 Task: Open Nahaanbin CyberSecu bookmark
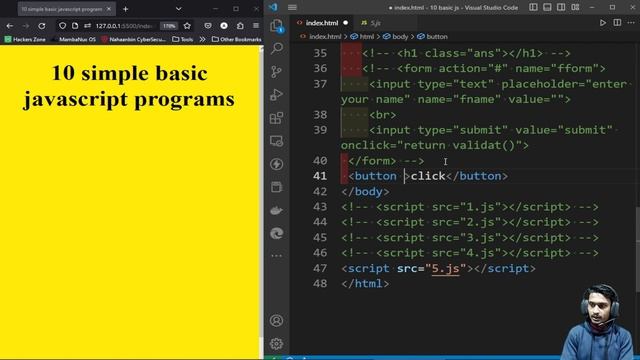point(133,40)
